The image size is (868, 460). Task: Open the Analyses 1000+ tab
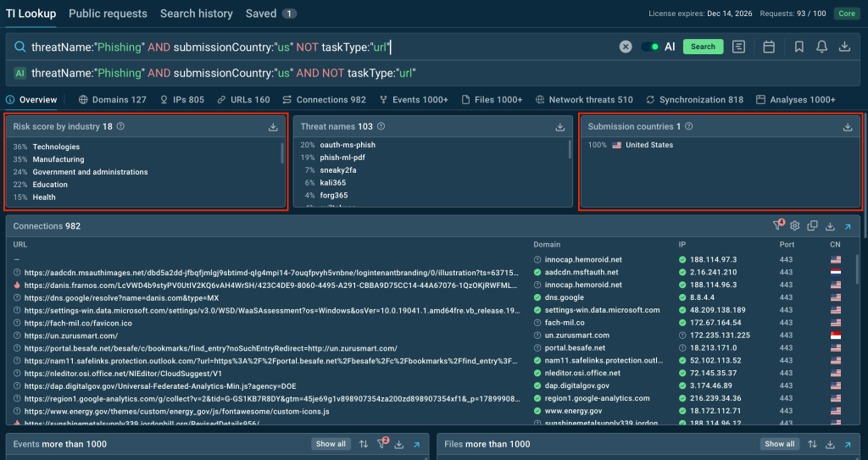point(795,100)
